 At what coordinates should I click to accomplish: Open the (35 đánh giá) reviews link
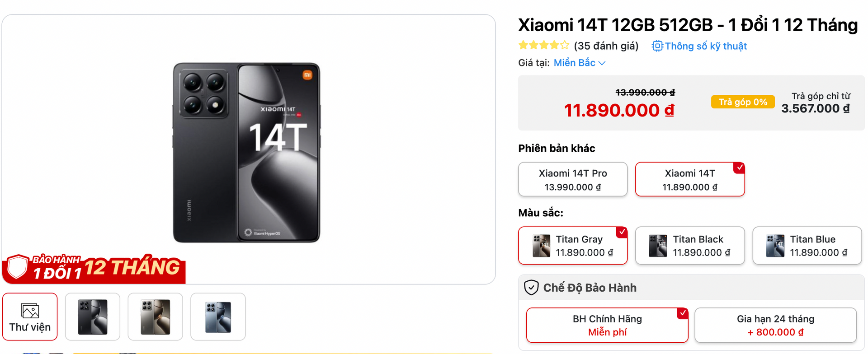coord(606,46)
